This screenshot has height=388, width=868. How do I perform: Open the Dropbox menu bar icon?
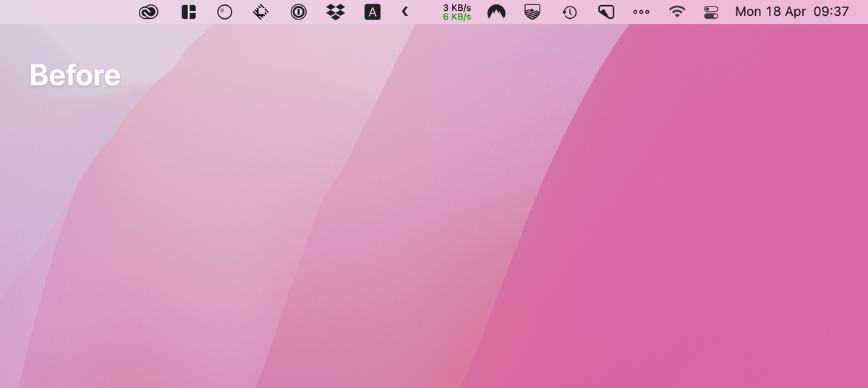[335, 12]
